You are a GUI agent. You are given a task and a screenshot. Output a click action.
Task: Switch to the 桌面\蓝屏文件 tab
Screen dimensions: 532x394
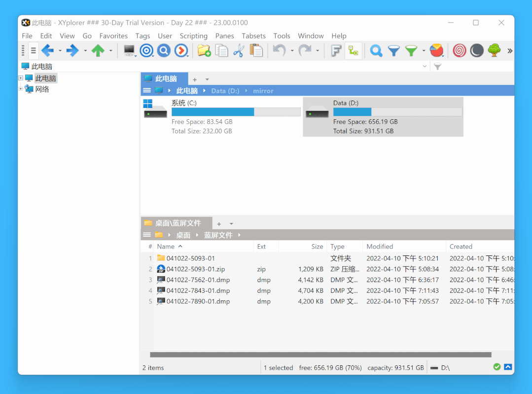point(177,223)
